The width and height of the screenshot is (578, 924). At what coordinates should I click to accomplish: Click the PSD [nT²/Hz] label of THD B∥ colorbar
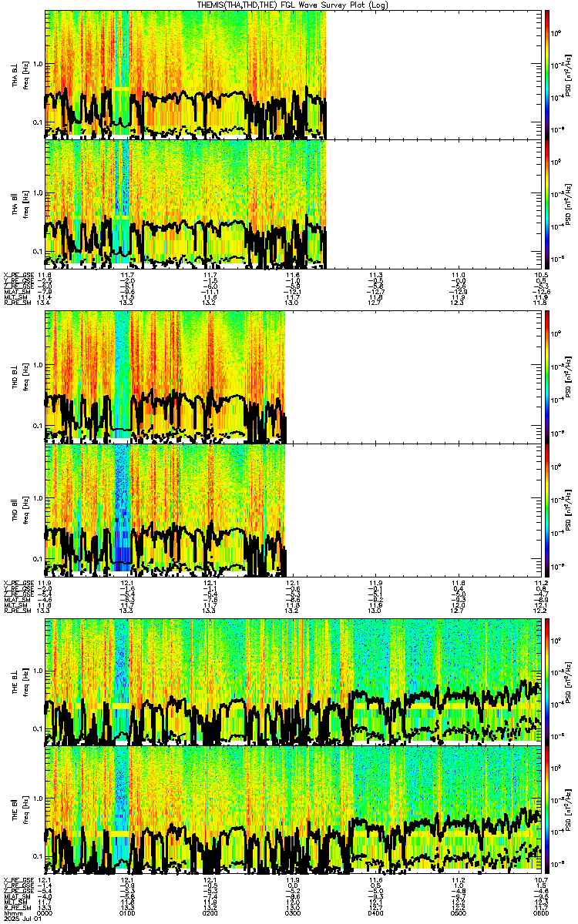coord(568,509)
